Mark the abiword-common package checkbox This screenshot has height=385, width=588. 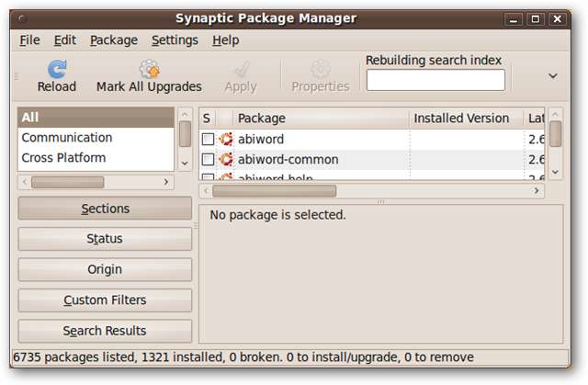209,159
